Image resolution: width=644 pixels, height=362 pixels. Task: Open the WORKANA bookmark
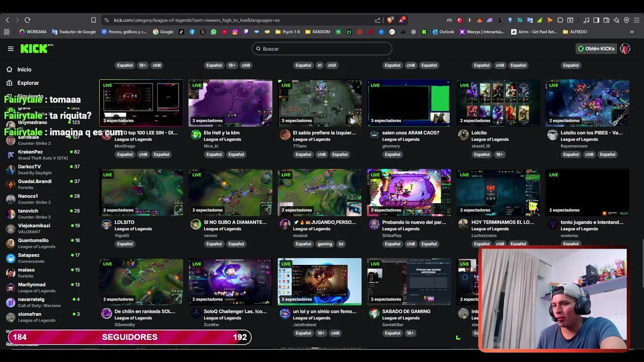33,32
